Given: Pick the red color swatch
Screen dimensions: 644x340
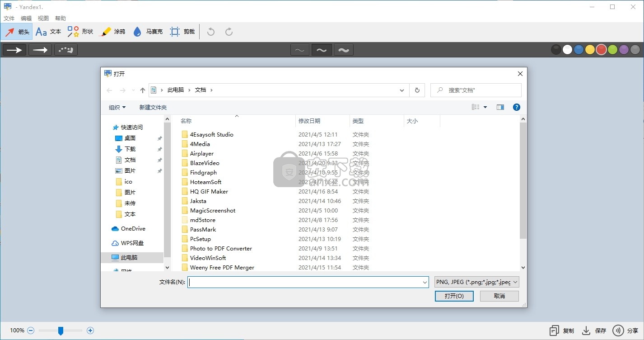Looking at the screenshot, I should point(601,50).
